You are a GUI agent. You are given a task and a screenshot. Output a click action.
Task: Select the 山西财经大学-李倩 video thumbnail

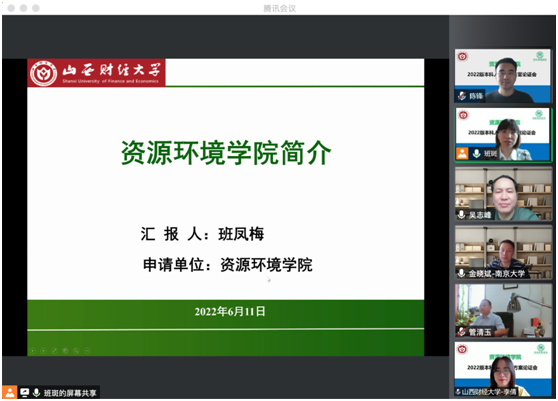point(503,369)
